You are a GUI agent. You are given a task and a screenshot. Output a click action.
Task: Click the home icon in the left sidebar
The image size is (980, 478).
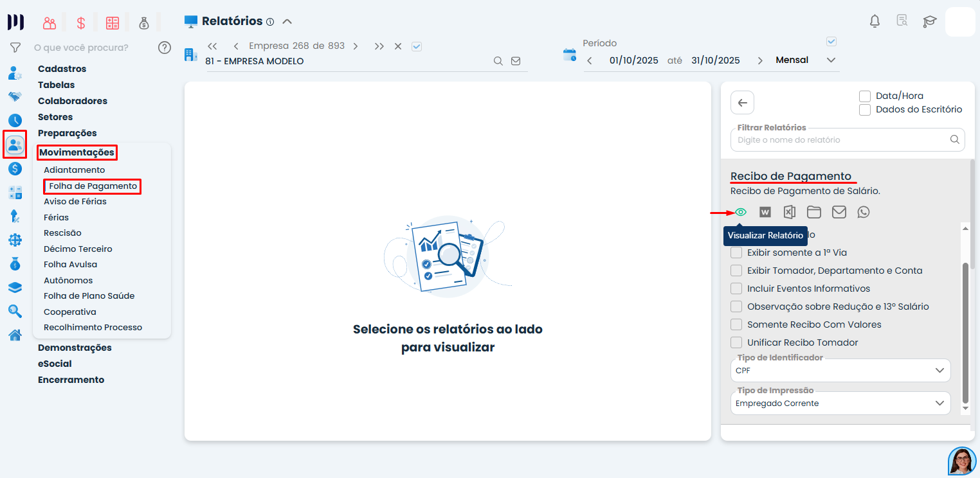(x=15, y=335)
